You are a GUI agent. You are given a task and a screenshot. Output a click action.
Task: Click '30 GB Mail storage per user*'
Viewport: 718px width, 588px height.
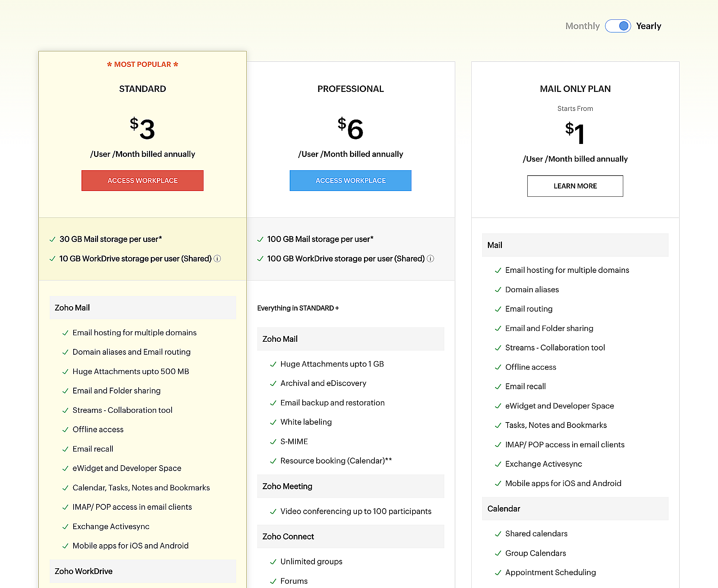point(111,239)
